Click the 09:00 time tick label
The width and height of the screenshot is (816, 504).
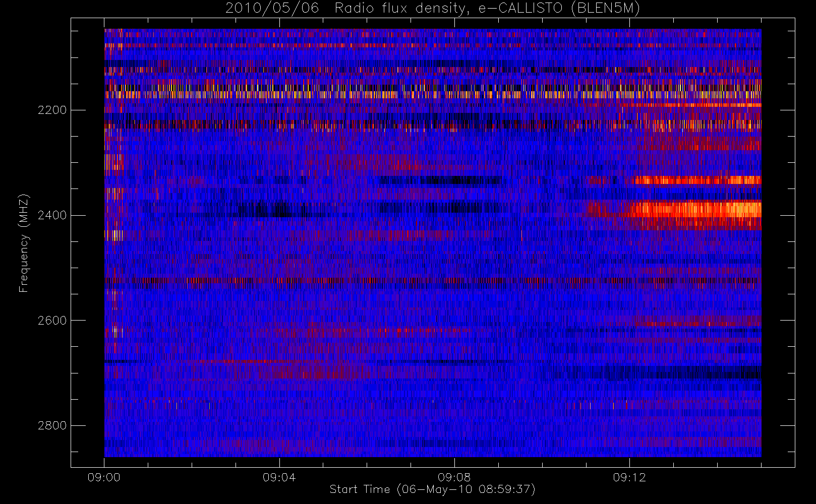pos(104,477)
